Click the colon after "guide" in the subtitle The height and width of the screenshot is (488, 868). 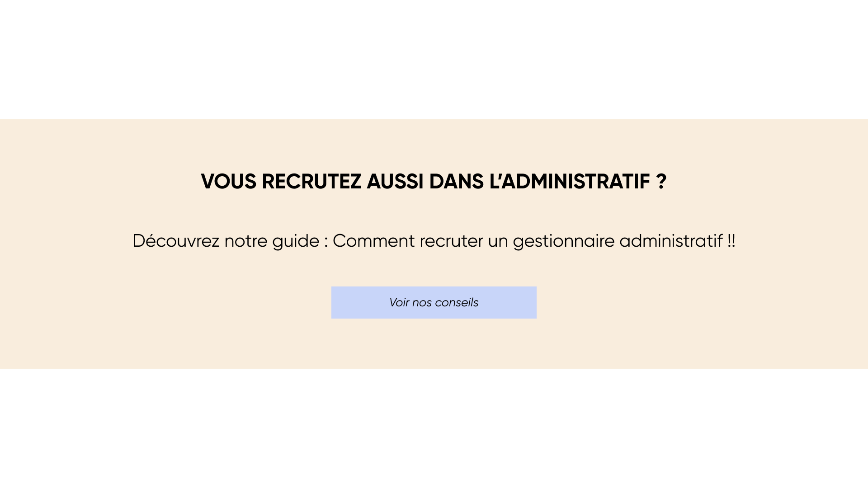pyautogui.click(x=326, y=242)
